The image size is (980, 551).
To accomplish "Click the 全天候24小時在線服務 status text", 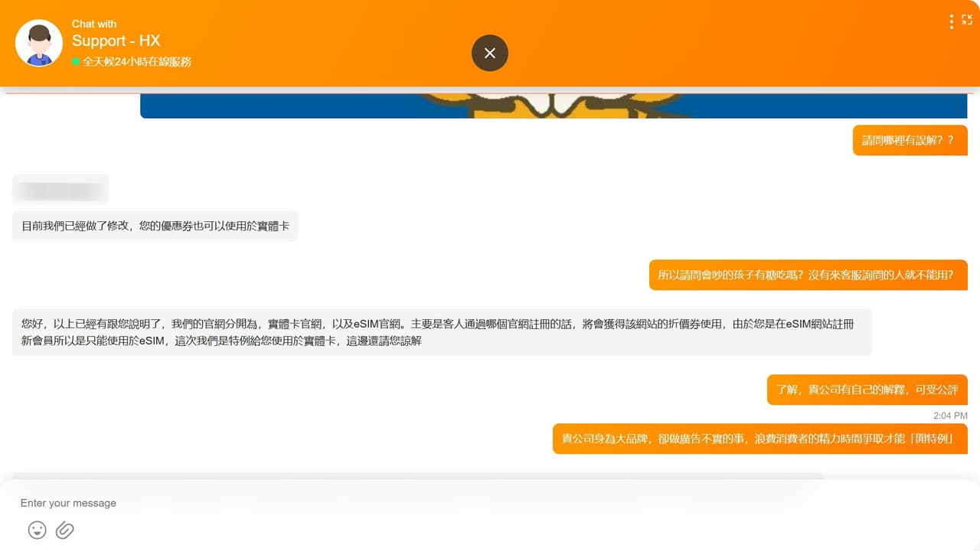I will click(137, 61).
